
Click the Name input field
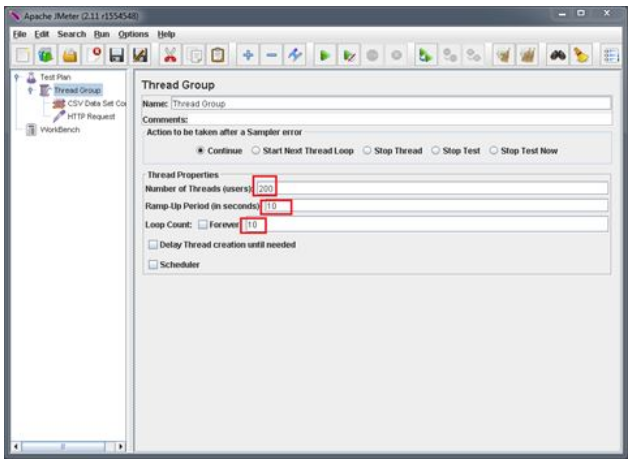coord(391,104)
